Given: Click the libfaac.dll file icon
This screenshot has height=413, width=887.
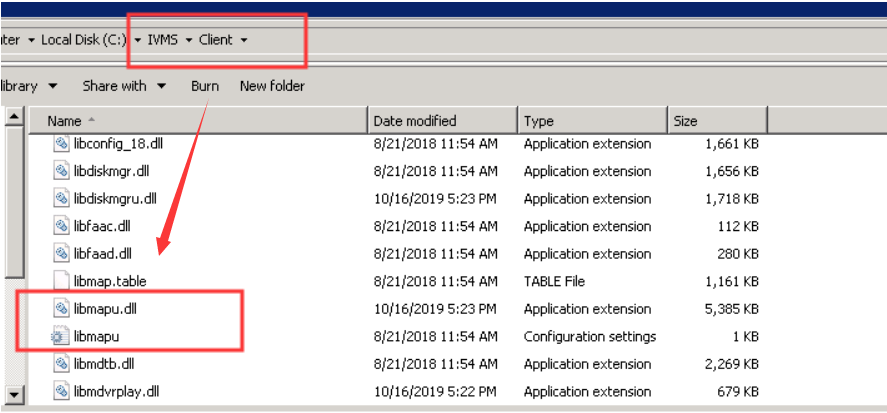Looking at the screenshot, I should click(x=61, y=226).
